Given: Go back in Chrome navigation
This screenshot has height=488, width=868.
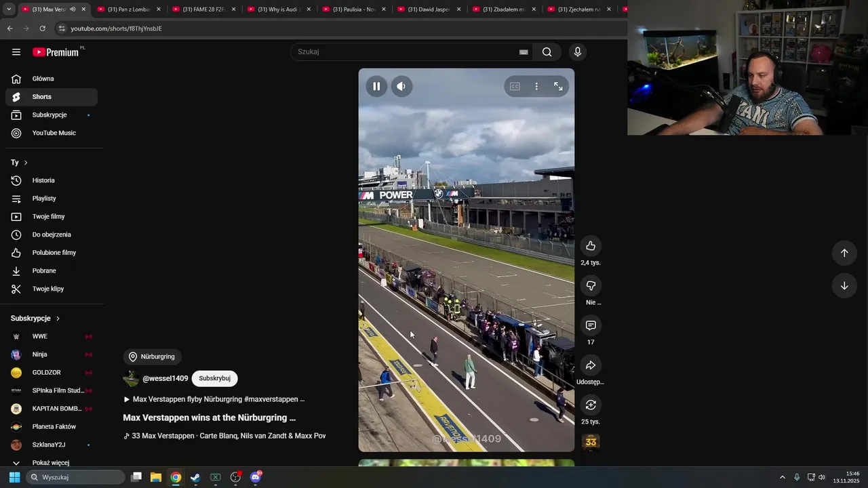Looking at the screenshot, I should point(9,28).
